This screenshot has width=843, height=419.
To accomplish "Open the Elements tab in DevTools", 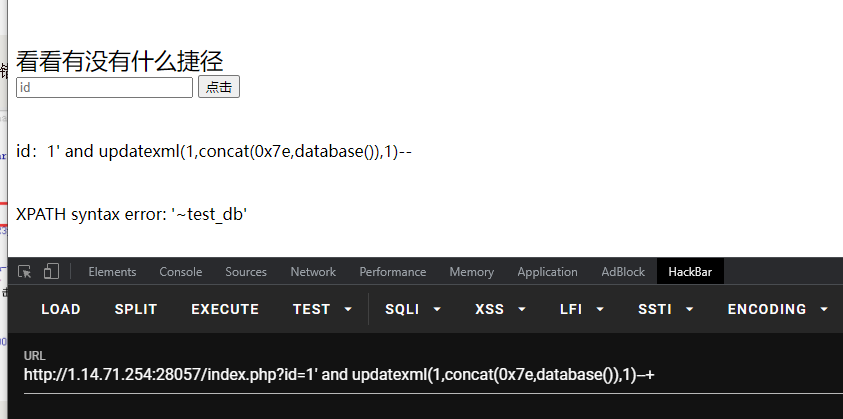I will coord(112,272).
